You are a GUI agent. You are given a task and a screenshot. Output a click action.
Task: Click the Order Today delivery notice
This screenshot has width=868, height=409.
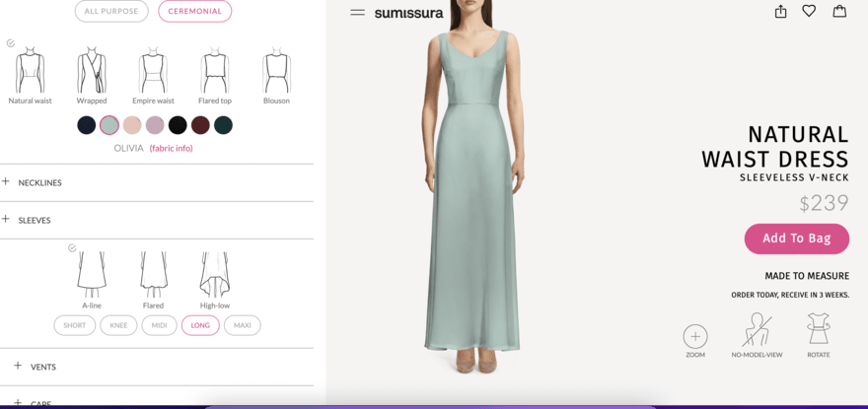click(x=790, y=295)
